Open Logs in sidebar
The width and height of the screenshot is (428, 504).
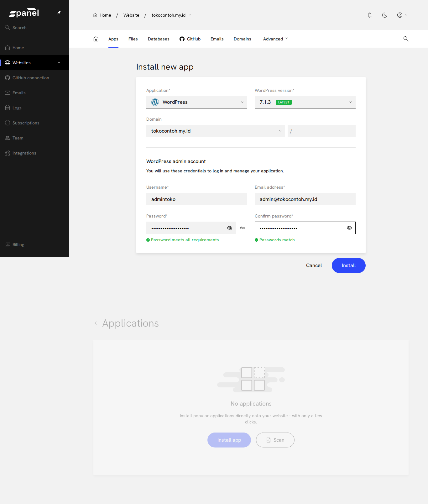coord(34,108)
